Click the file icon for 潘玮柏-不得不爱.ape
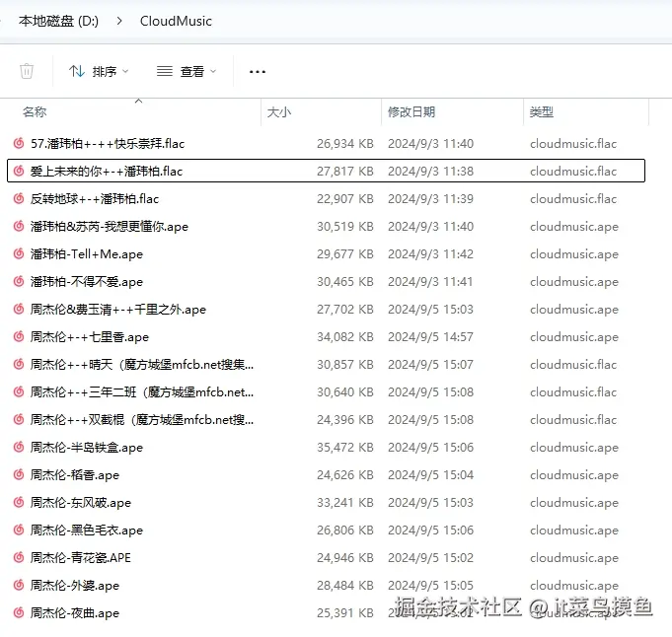 19,281
